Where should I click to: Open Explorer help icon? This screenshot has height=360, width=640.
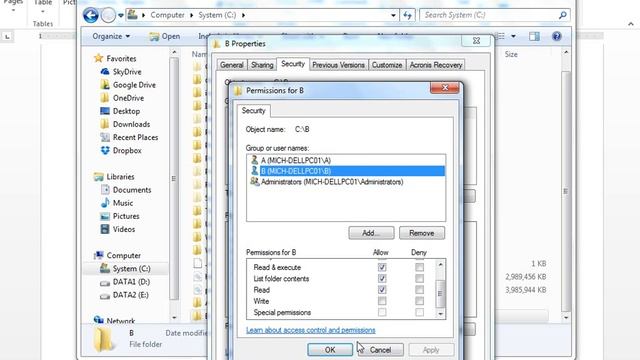[x=556, y=36]
